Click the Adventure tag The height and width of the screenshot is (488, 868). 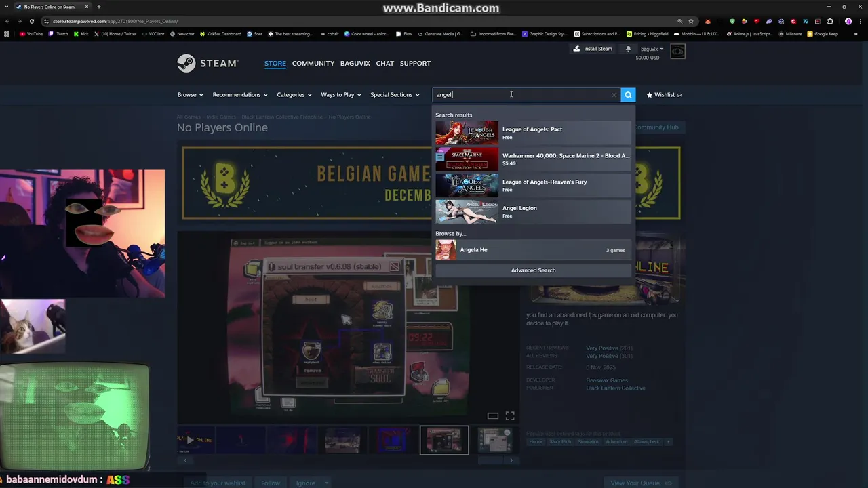pos(617,442)
